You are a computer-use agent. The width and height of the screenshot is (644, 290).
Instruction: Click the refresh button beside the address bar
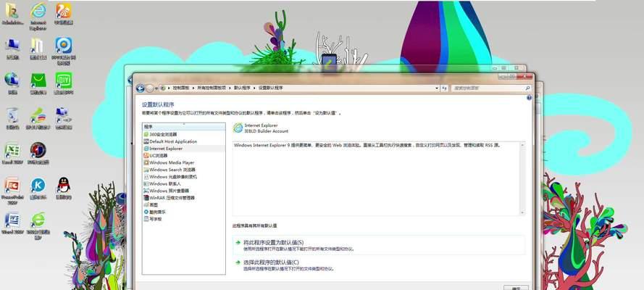point(444,88)
